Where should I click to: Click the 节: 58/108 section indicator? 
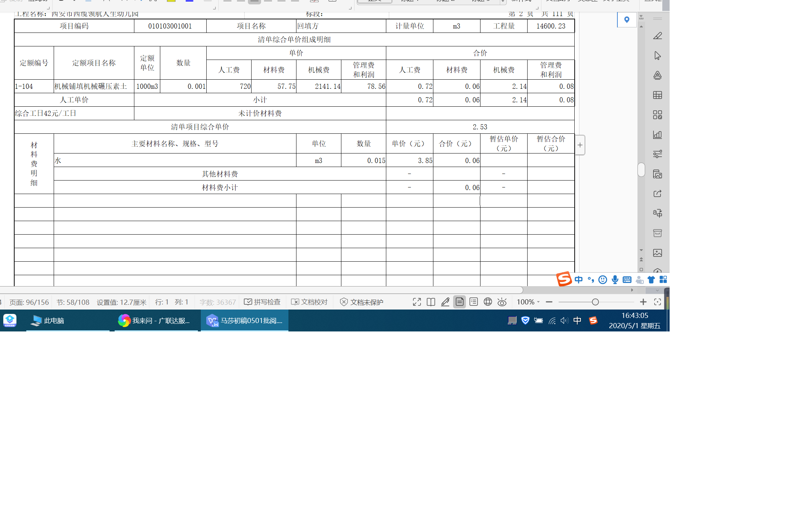(x=73, y=302)
